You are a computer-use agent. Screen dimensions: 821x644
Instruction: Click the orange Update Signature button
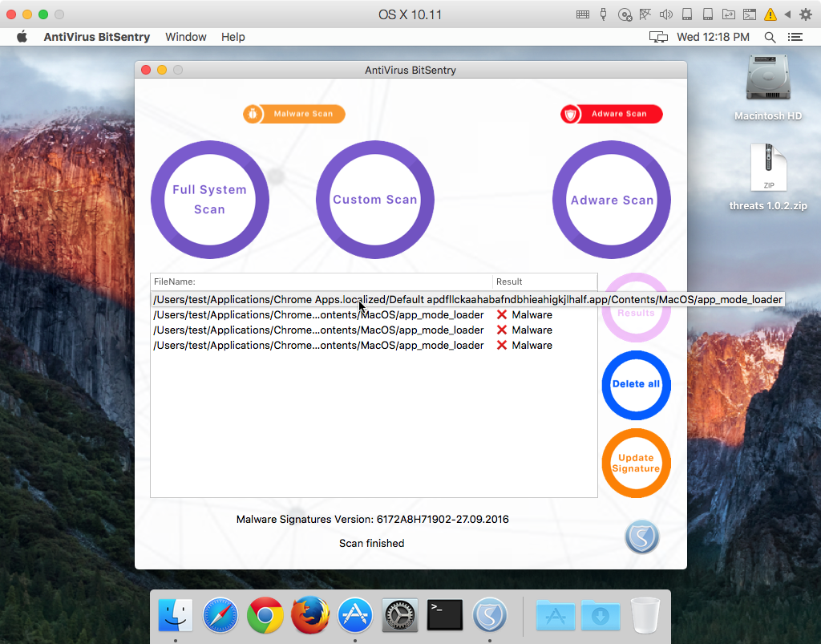pyautogui.click(x=636, y=464)
